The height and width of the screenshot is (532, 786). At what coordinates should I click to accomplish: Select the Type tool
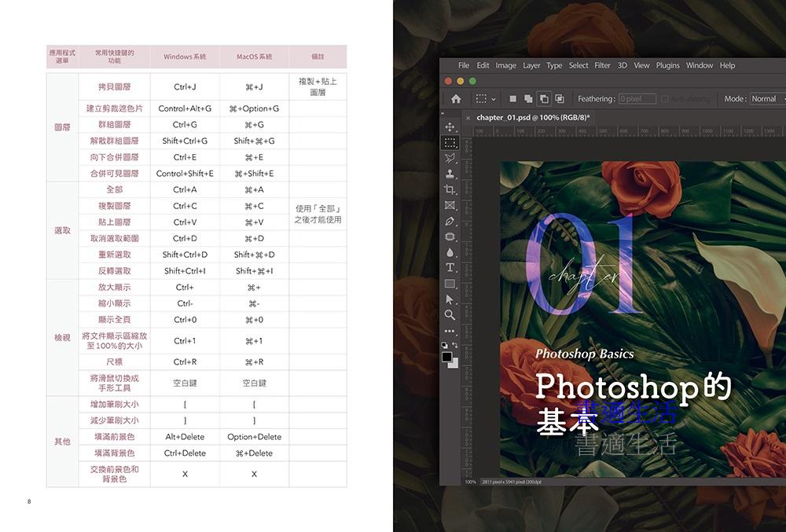pos(450,267)
